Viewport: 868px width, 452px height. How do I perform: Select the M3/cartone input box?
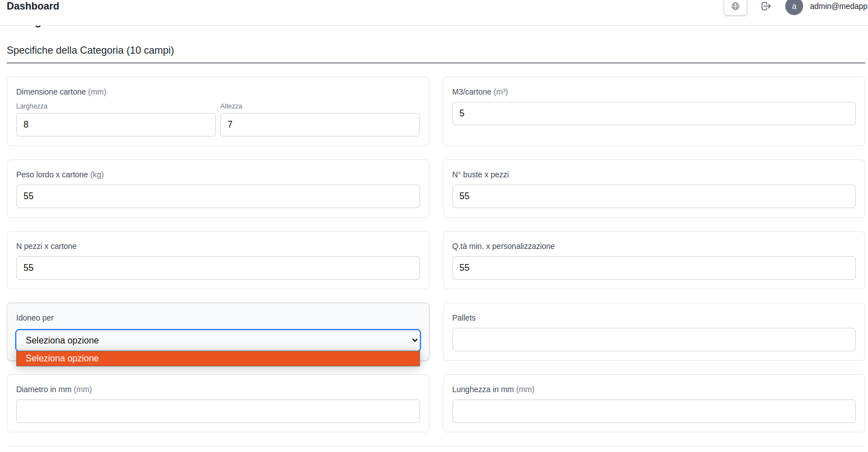(x=653, y=114)
